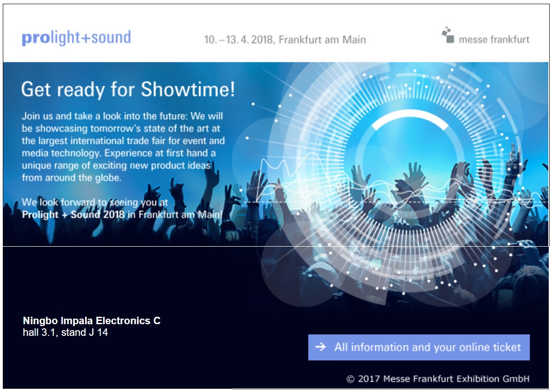Click the 'We look forward to seeing you at' line
Screen dimensions: 552x392
click(95, 202)
